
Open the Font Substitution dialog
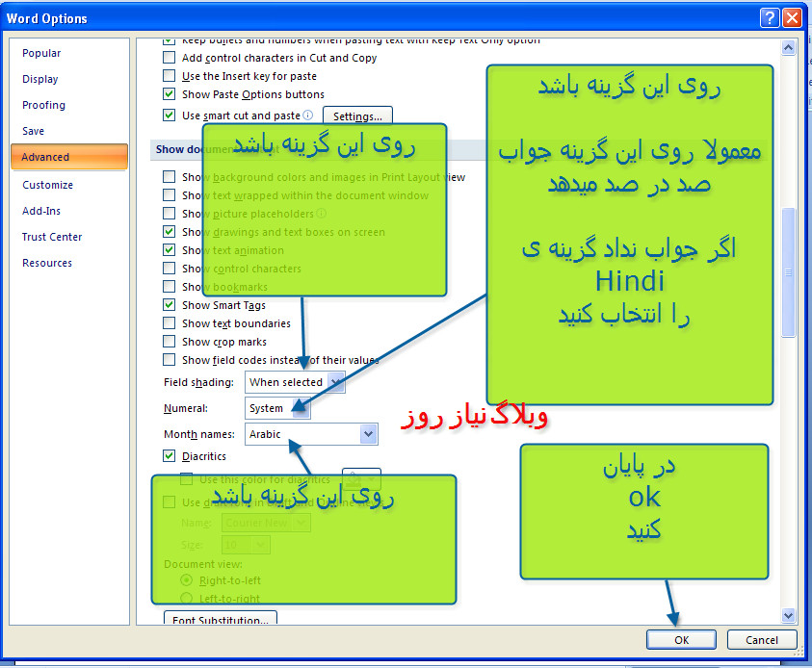coord(220,619)
